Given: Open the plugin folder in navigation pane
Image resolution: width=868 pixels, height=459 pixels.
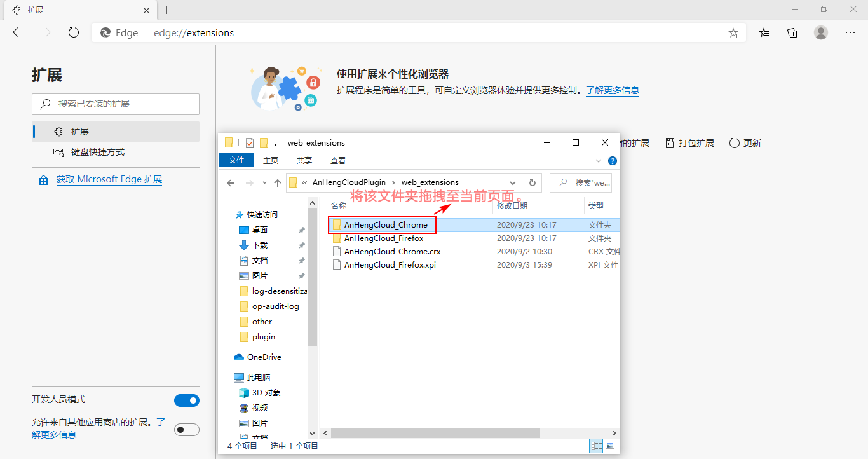Looking at the screenshot, I should point(257,337).
